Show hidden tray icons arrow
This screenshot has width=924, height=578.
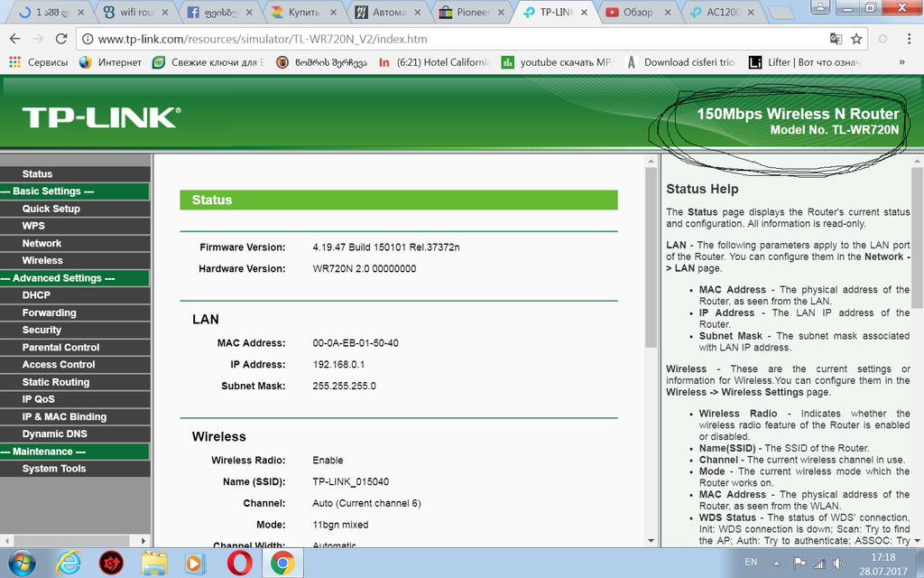coord(777,564)
